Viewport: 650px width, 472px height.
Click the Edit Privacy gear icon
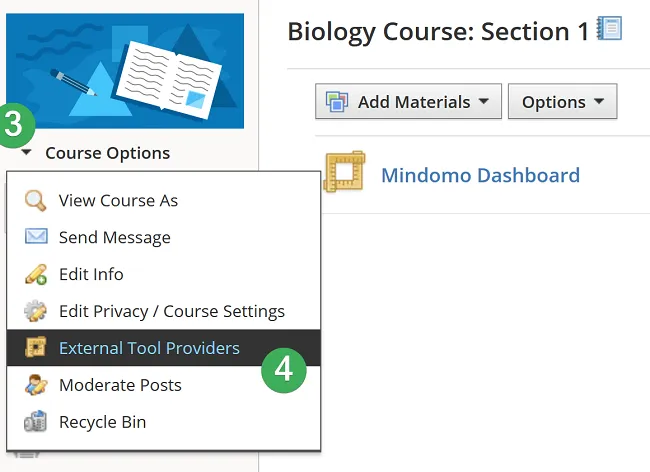pos(36,311)
